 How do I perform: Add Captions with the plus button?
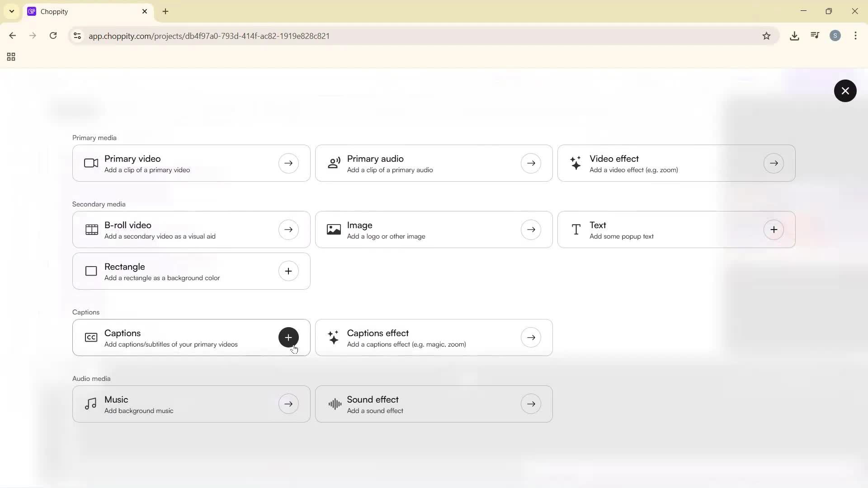tap(288, 338)
